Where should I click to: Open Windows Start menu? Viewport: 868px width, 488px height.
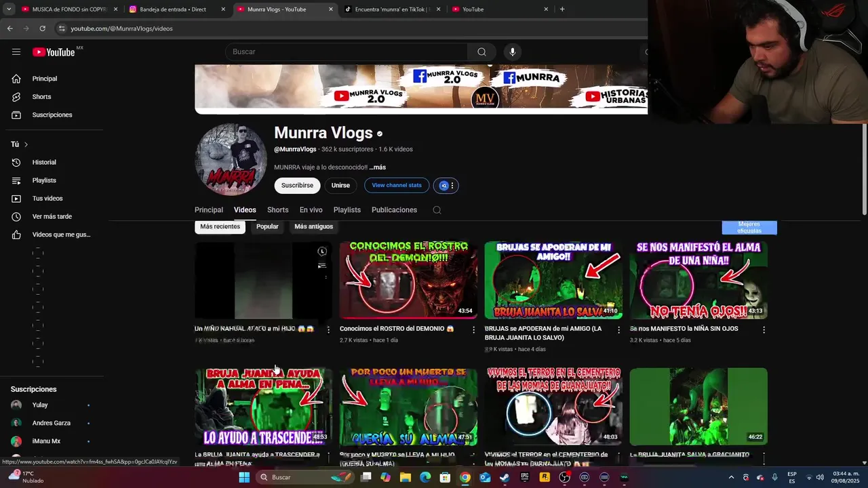point(244,477)
